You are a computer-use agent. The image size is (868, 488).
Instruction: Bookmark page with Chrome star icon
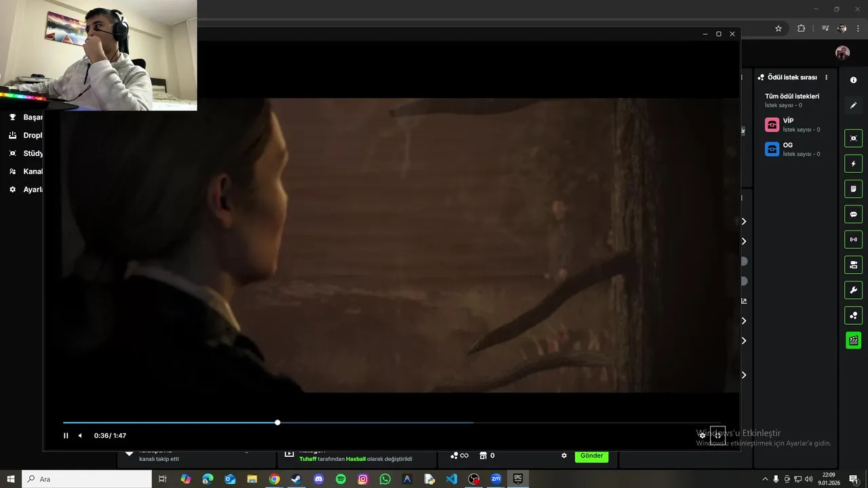[778, 28]
